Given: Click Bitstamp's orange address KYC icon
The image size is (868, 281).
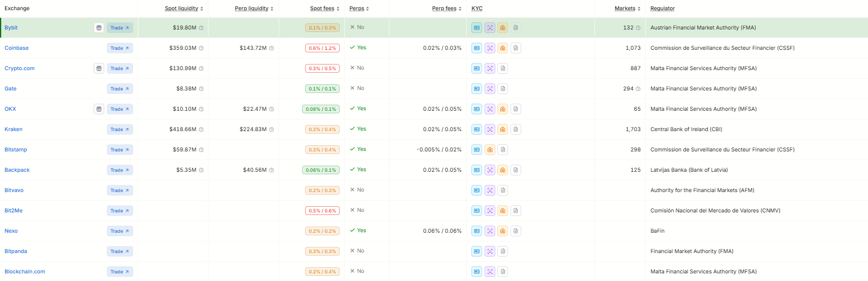Looking at the screenshot, I should tap(490, 149).
